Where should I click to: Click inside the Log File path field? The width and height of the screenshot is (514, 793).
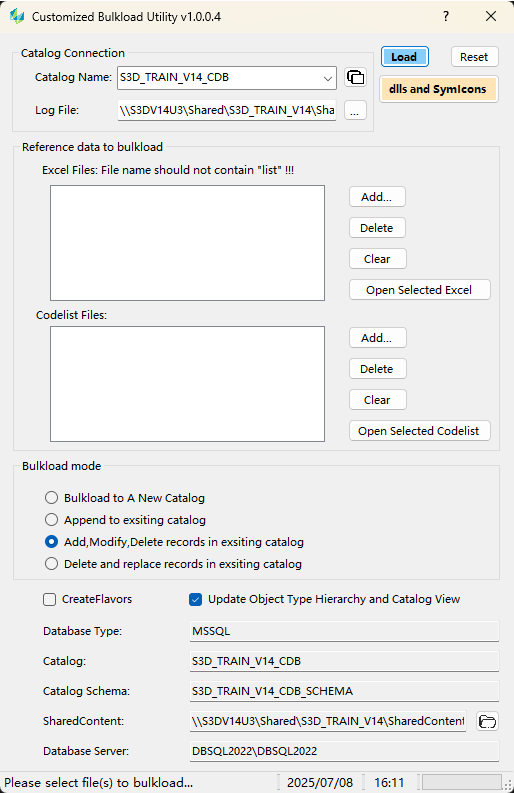(227, 110)
